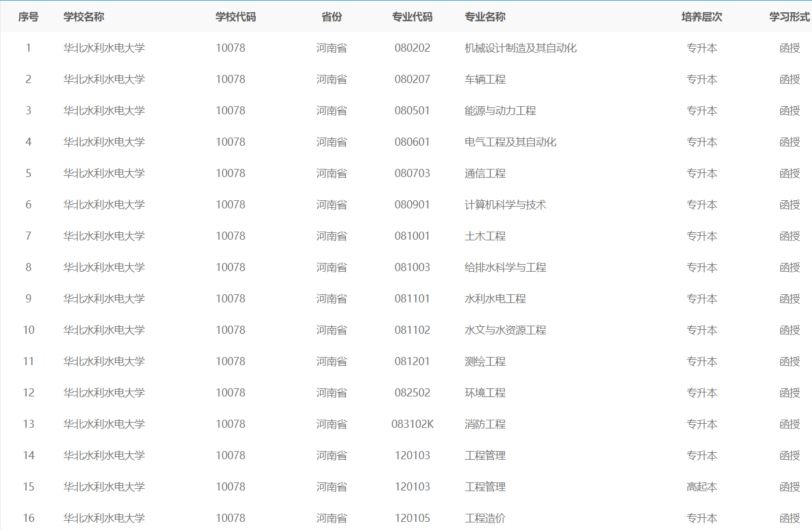Click major code 120105
812x530 pixels.
[412, 518]
